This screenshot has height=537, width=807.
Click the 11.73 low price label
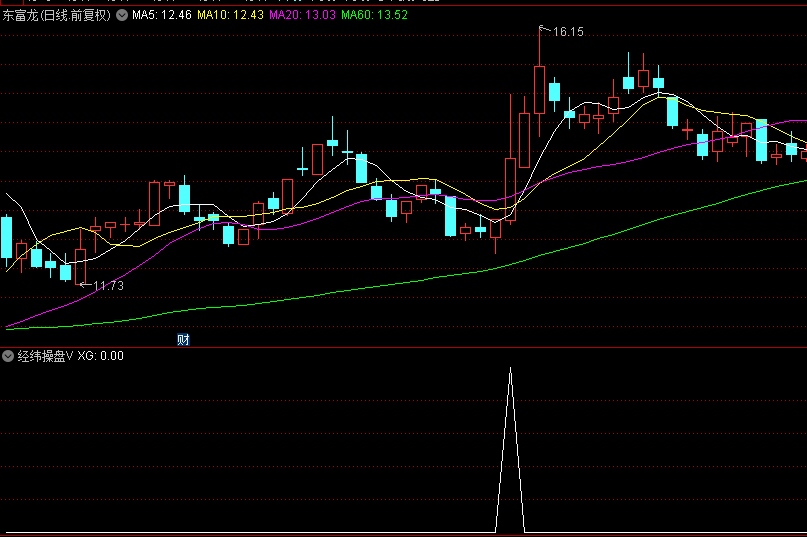click(x=109, y=286)
